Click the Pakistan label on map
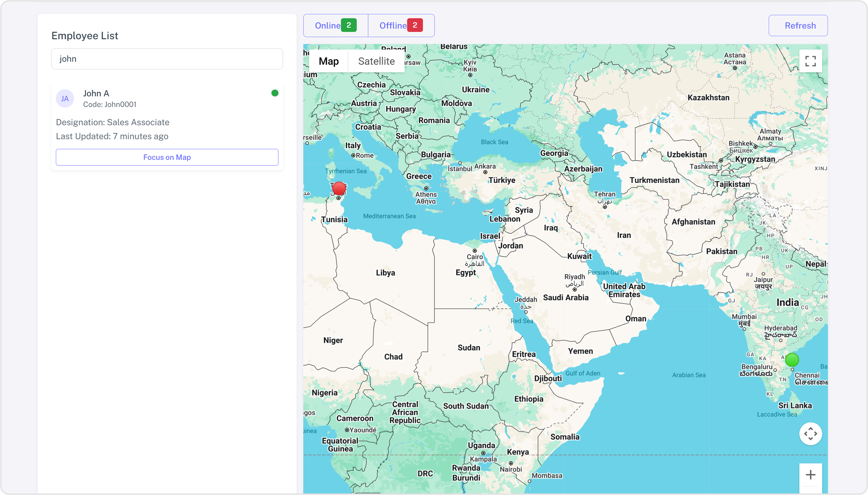 coord(722,251)
